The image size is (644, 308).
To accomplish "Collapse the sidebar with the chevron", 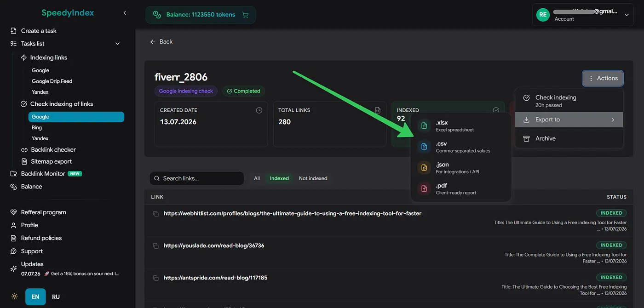I will (x=125, y=13).
